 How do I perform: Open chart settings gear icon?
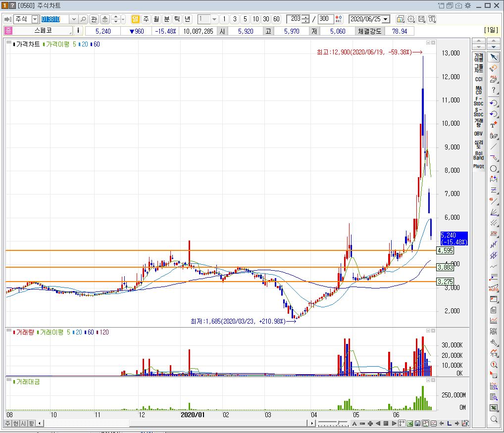coord(411,19)
